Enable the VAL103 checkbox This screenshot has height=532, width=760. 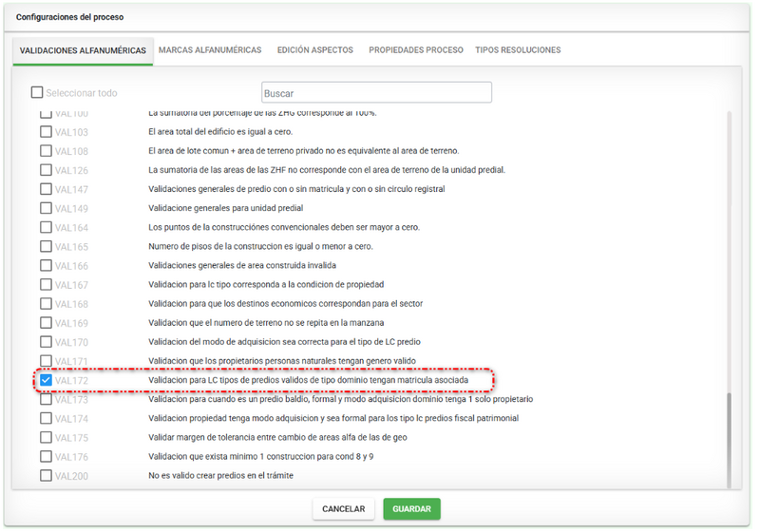pyautogui.click(x=46, y=131)
